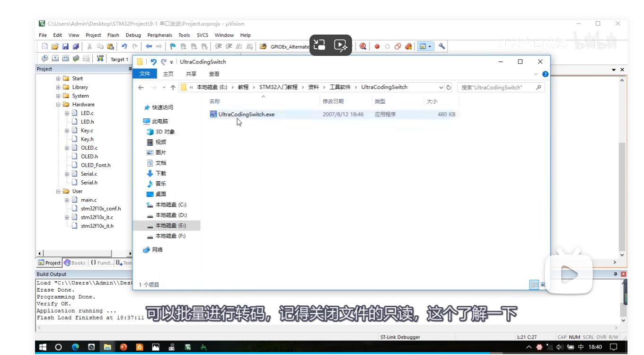Select UltraCodingSwitch.exe in the file list

point(246,114)
